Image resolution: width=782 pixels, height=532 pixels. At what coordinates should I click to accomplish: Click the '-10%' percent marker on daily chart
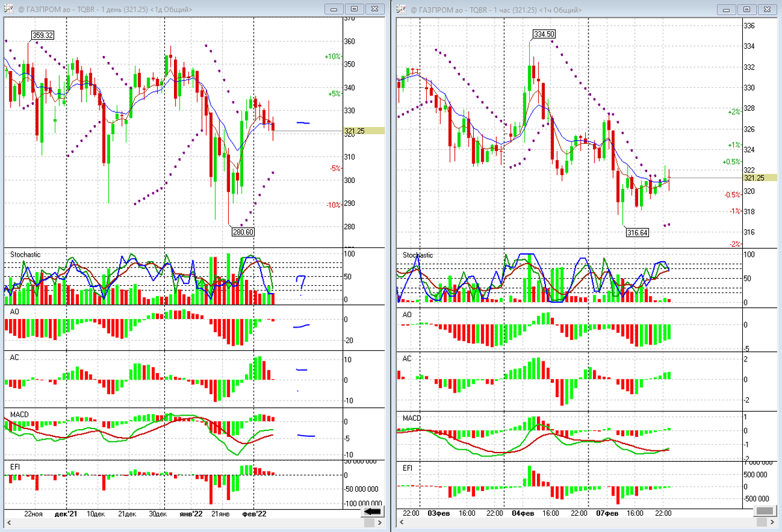click(334, 205)
